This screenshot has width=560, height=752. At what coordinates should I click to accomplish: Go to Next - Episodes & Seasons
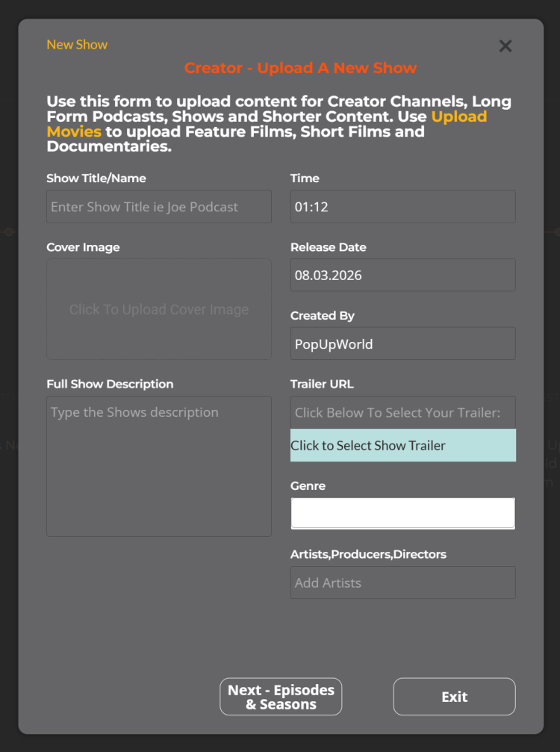(281, 697)
